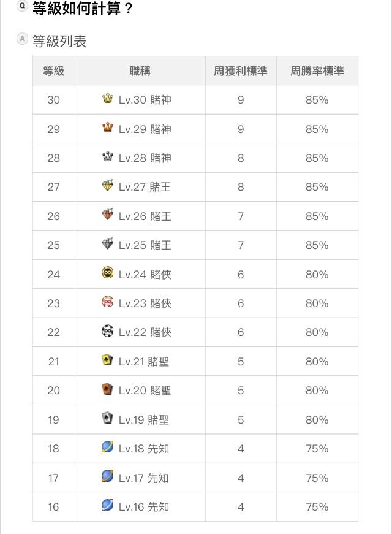Click the silver diamond Lv.25 icon
The width and height of the screenshot is (392, 534).
point(108,243)
